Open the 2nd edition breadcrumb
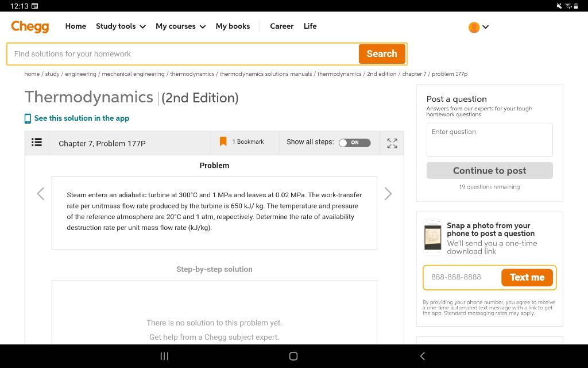This screenshot has height=368, width=588. [382, 74]
